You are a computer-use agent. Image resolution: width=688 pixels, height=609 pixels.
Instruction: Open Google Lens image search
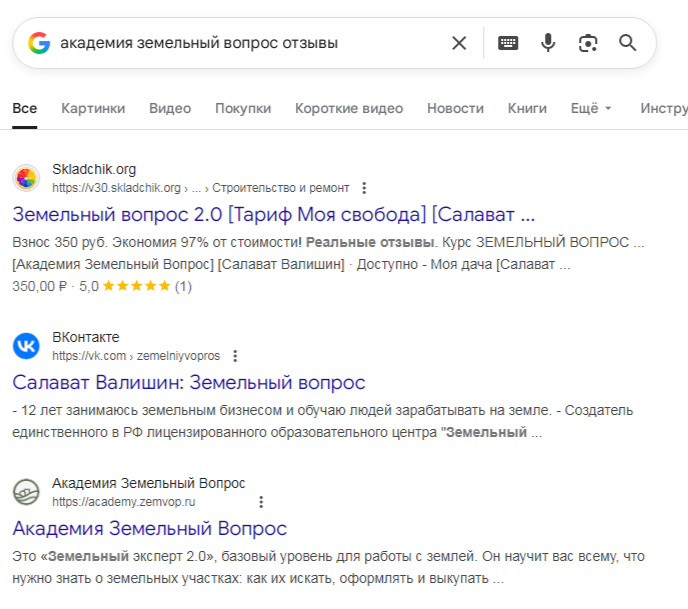pyautogui.click(x=588, y=43)
